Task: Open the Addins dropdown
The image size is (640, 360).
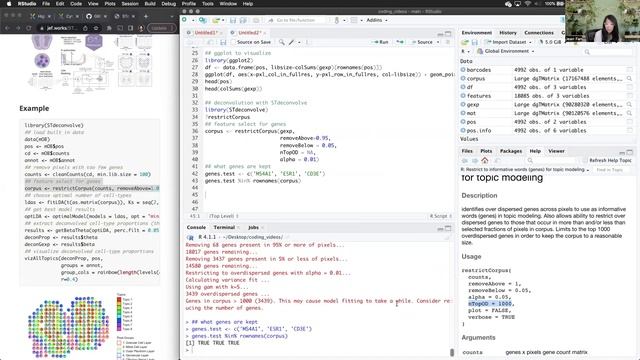Action: point(377,20)
